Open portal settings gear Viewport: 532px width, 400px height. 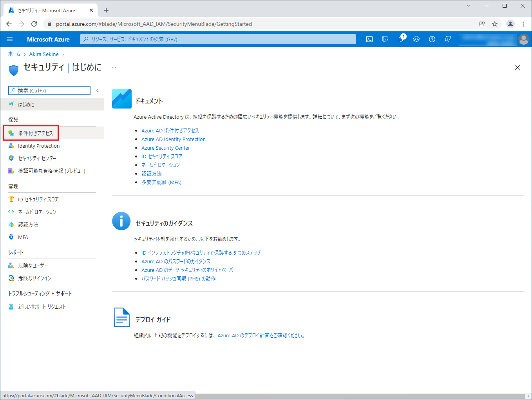[416, 39]
